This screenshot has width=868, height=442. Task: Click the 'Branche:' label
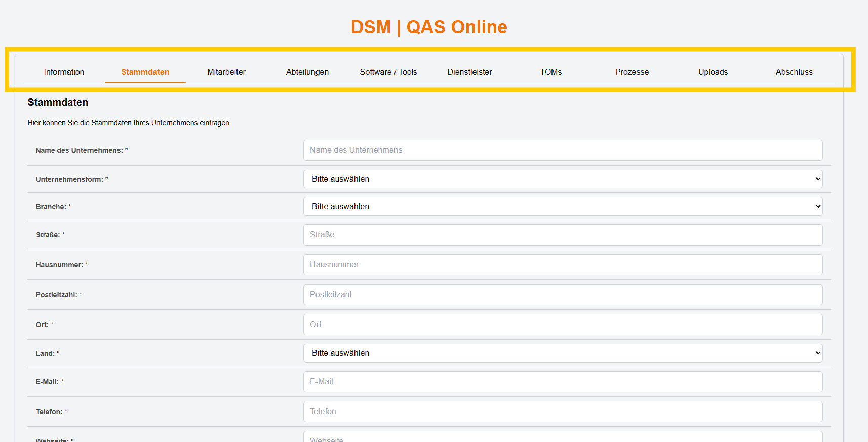point(53,207)
